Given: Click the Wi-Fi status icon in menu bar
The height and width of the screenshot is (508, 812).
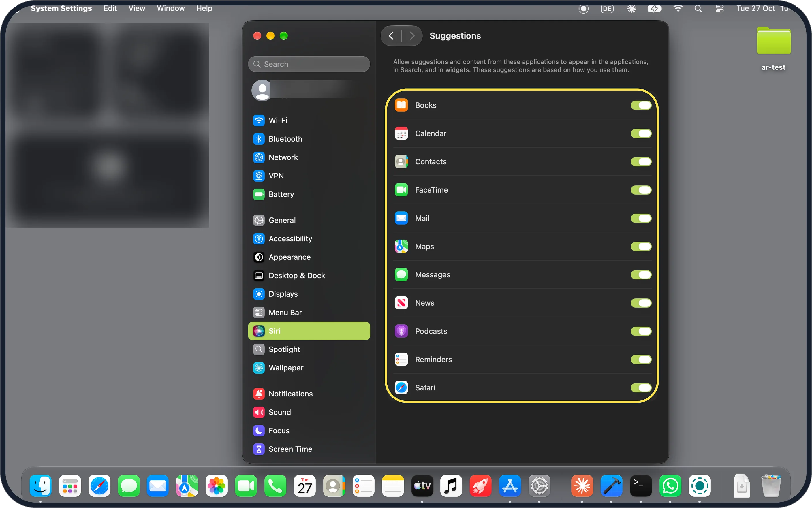Looking at the screenshot, I should tap(678, 9).
